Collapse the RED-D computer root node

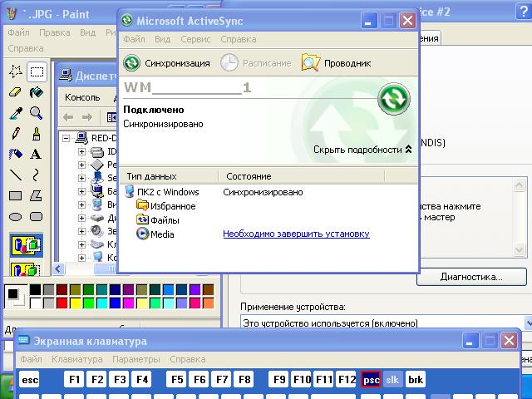pos(66,138)
